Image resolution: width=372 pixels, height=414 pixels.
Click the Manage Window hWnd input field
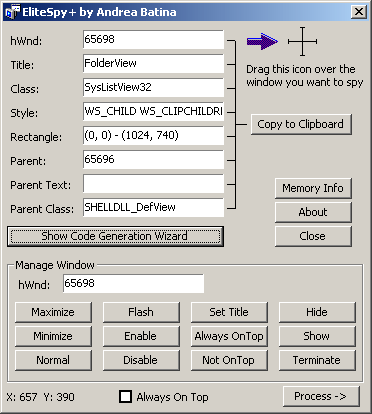pyautogui.click(x=133, y=284)
